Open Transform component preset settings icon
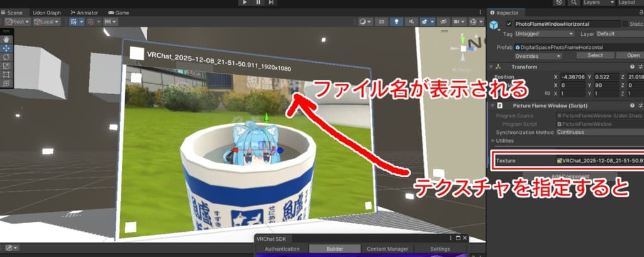The height and width of the screenshot is (257, 644). click(x=641, y=67)
